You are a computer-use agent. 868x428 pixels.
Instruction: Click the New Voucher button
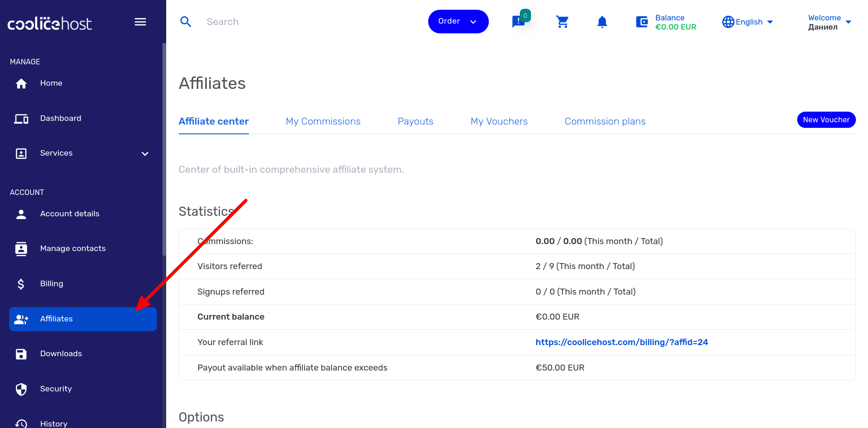point(826,120)
